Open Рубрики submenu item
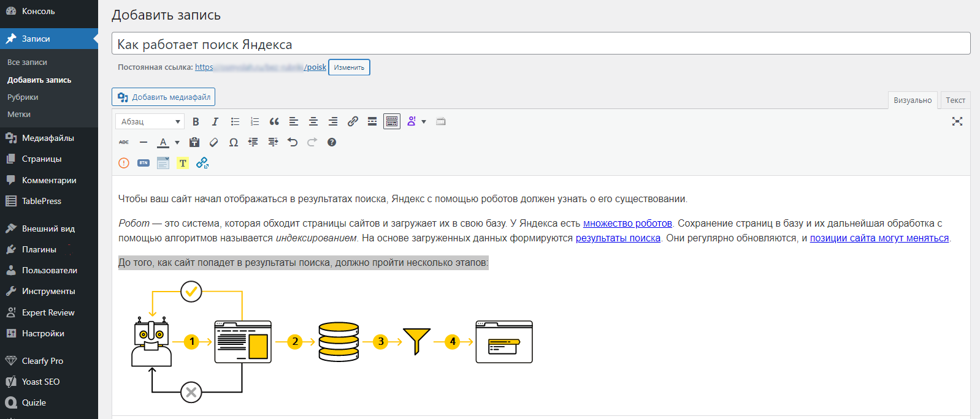Image resolution: width=980 pixels, height=419 pixels. (x=23, y=97)
